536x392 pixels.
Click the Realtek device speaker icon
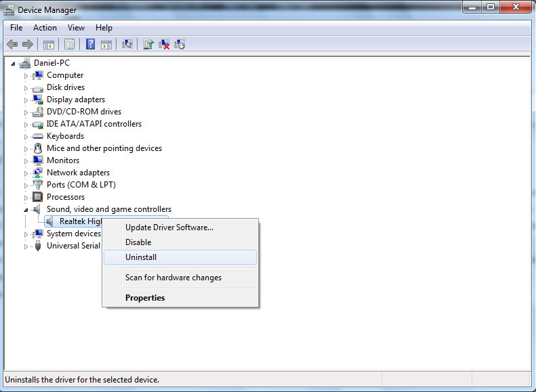coord(50,221)
